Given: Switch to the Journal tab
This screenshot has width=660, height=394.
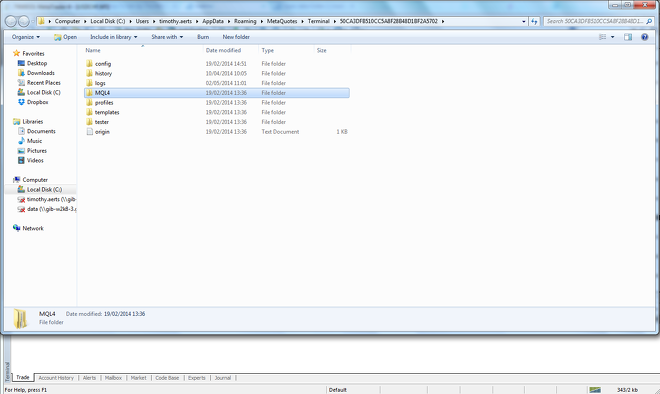Looking at the screenshot, I should coord(223,378).
